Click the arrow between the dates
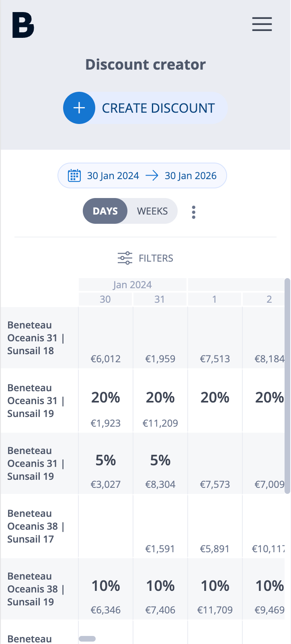 pyautogui.click(x=152, y=175)
